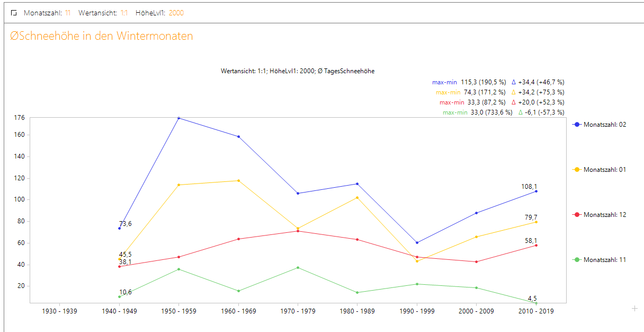Click the ØSchneehöhe in den Wintermonaten title
Viewport: 644px width, 332px height.
(x=101, y=36)
